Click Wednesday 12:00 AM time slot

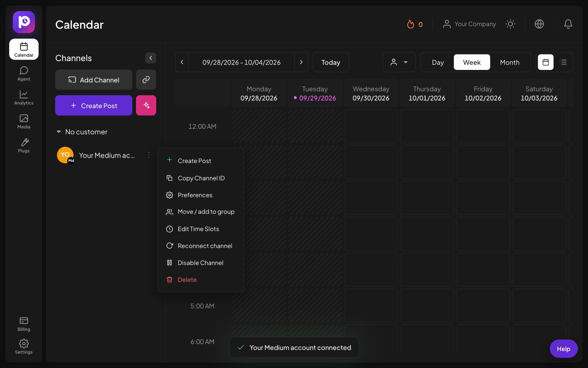pos(371,126)
